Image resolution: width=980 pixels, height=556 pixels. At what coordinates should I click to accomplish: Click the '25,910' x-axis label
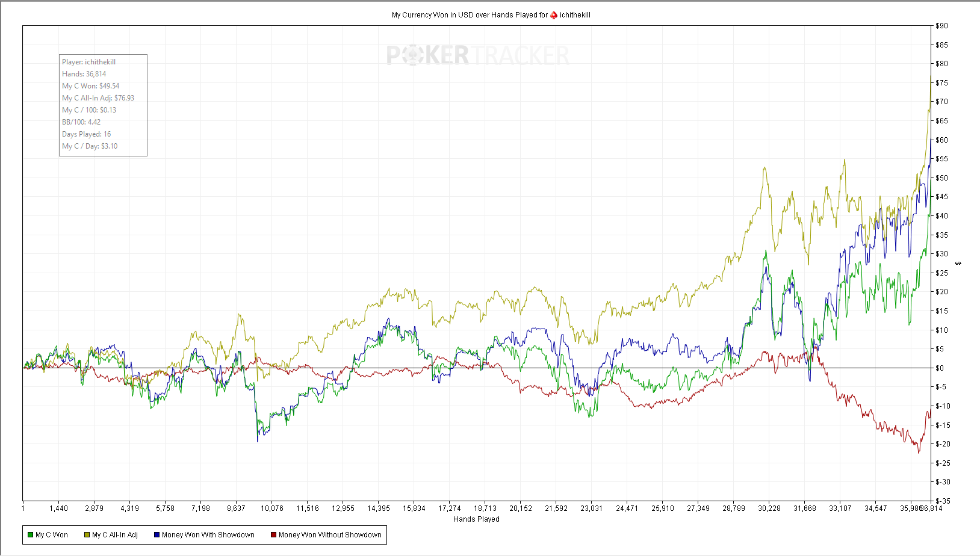click(663, 508)
